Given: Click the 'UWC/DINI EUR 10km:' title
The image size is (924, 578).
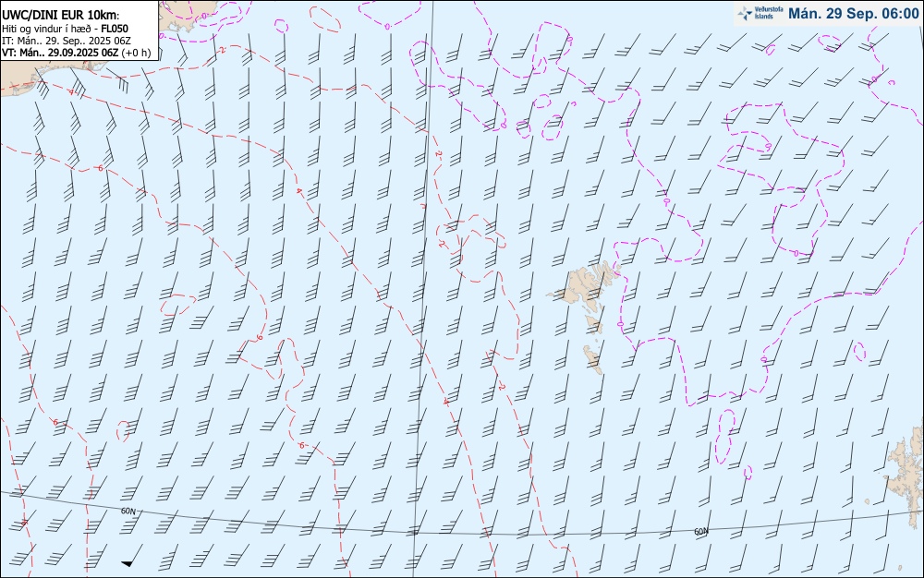Looking at the screenshot, I should [x=61, y=16].
